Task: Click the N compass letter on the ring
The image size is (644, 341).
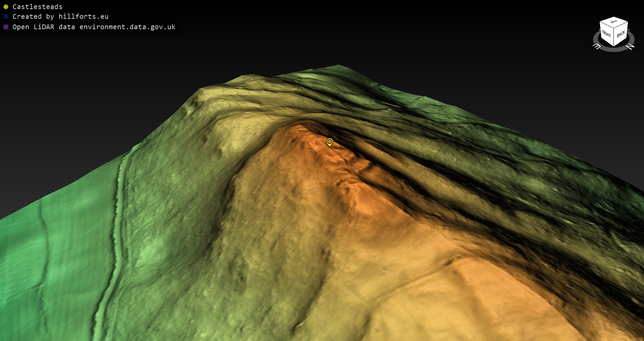Action: pos(630,47)
